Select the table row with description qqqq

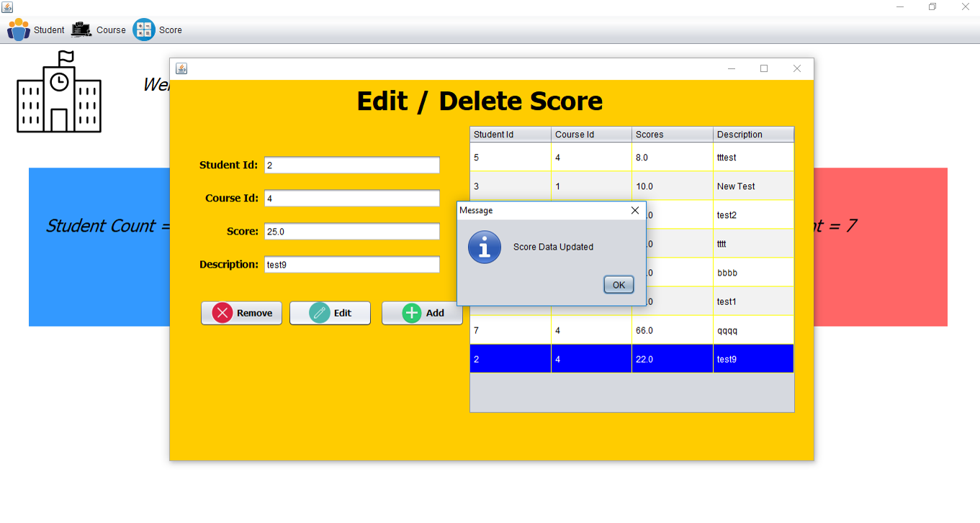pos(631,329)
